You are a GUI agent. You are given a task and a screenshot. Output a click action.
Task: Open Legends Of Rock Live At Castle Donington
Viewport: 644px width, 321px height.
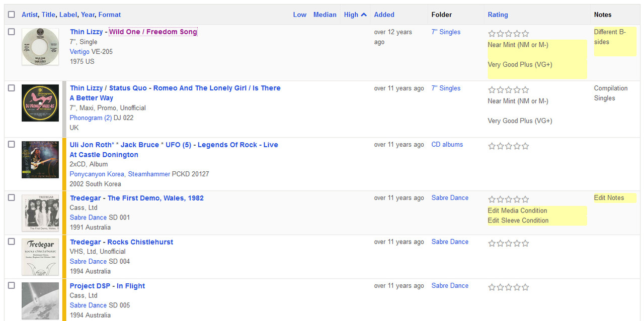coord(174,150)
